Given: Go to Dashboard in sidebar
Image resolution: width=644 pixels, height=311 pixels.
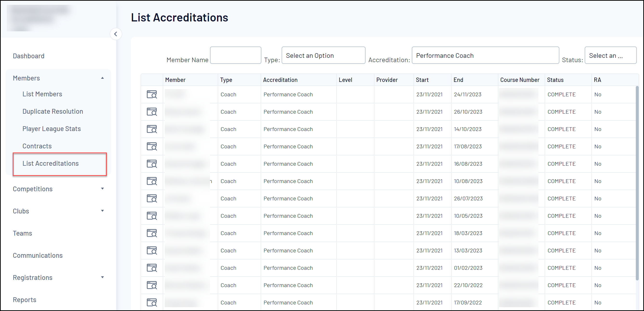Looking at the screenshot, I should pos(28,56).
